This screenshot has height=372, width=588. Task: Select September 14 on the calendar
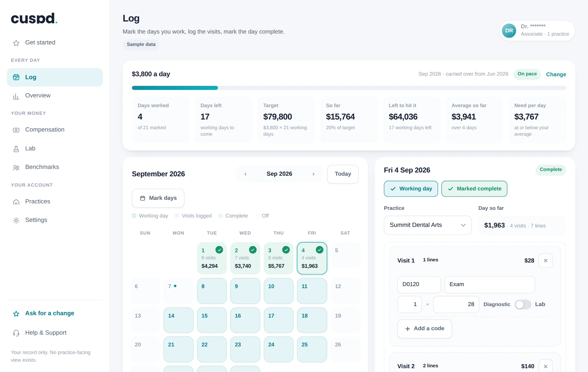[178, 320]
